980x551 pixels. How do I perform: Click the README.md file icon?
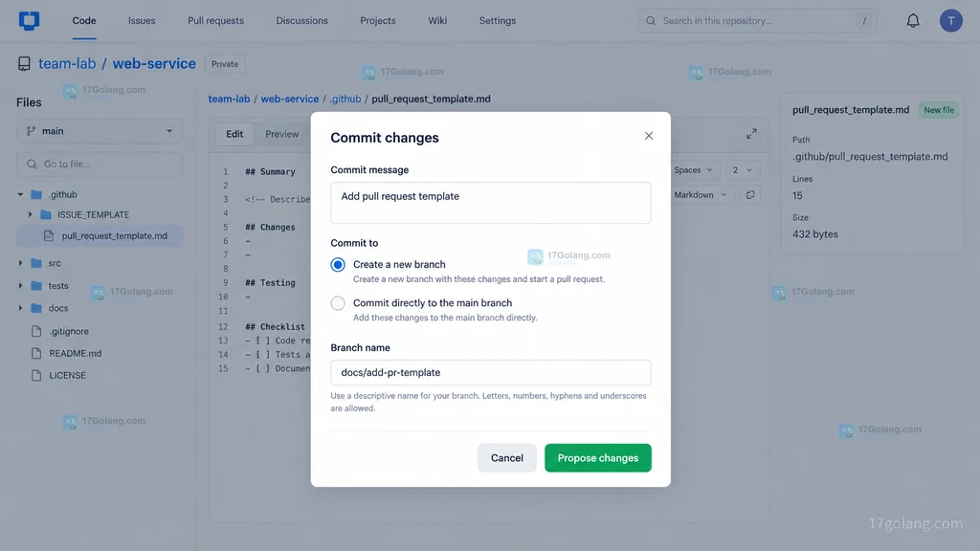pyautogui.click(x=36, y=353)
